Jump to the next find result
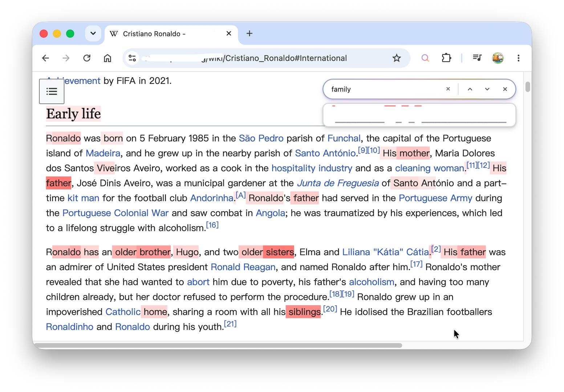The image size is (564, 392). (487, 89)
